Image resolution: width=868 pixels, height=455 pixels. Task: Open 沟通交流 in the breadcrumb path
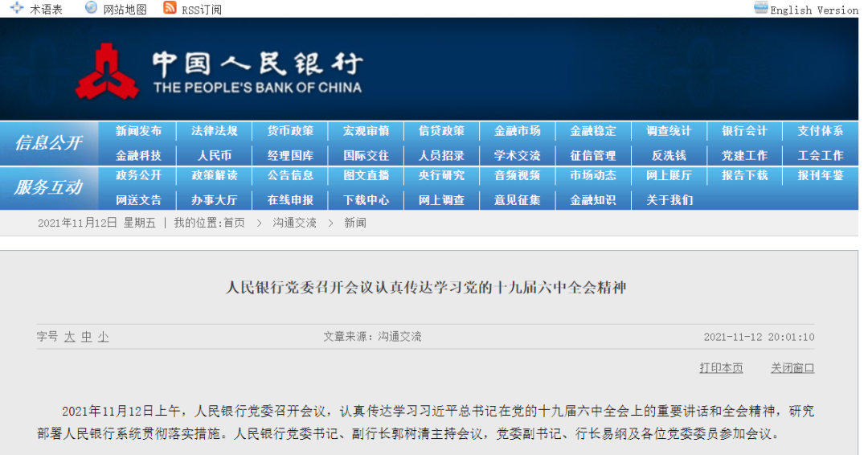[x=294, y=223]
